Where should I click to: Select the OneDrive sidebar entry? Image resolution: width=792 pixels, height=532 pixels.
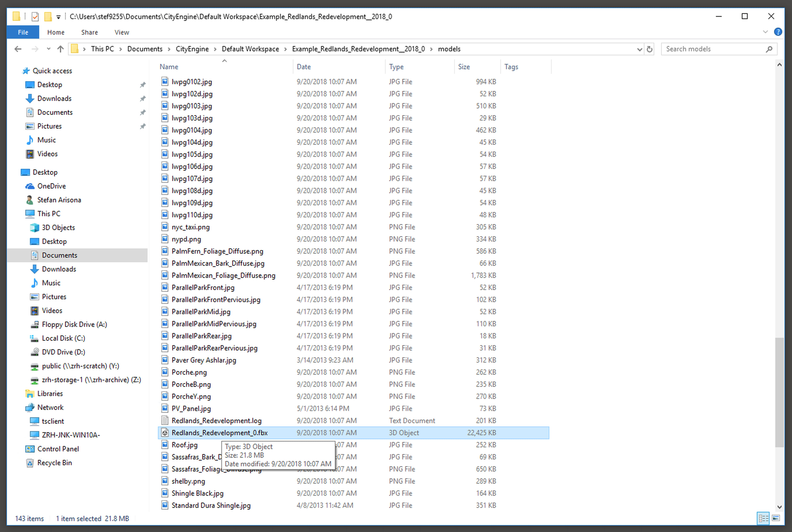(51, 186)
